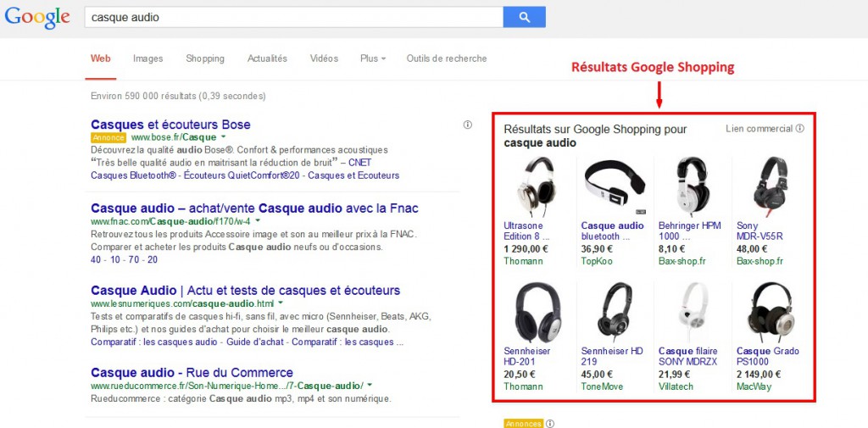Expand dropdown arrow beside lesnumeriques.com URL
Image resolution: width=868 pixels, height=428 pixels.
tap(280, 303)
